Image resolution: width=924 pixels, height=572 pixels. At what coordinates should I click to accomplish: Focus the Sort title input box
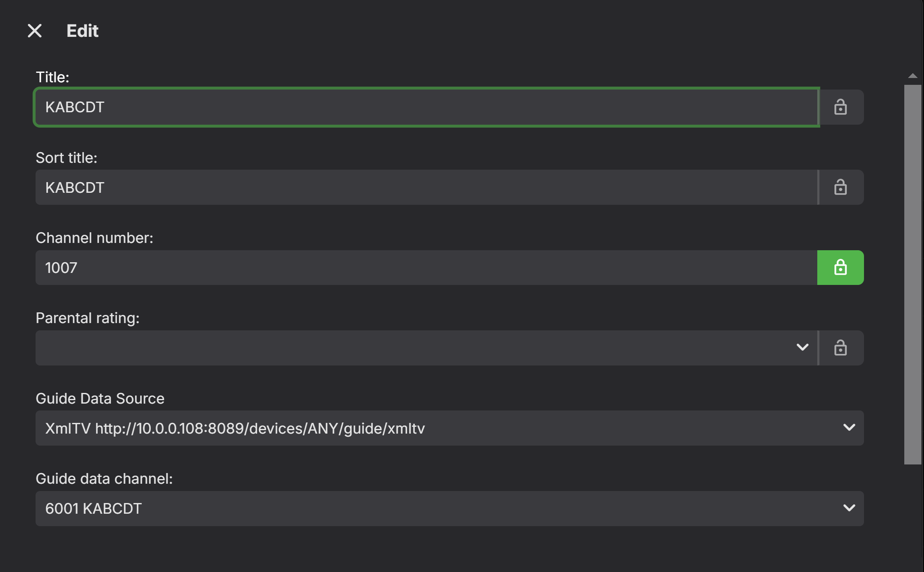(x=426, y=187)
